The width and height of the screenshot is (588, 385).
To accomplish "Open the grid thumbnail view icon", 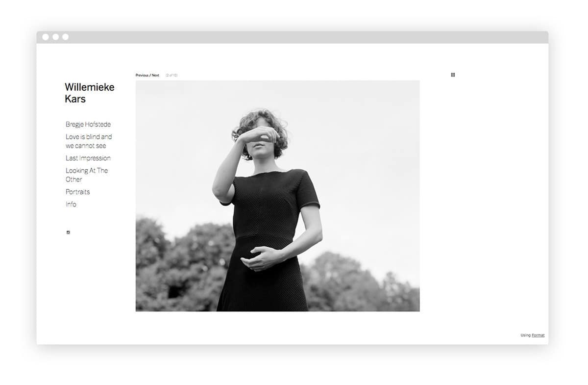I will [x=453, y=75].
